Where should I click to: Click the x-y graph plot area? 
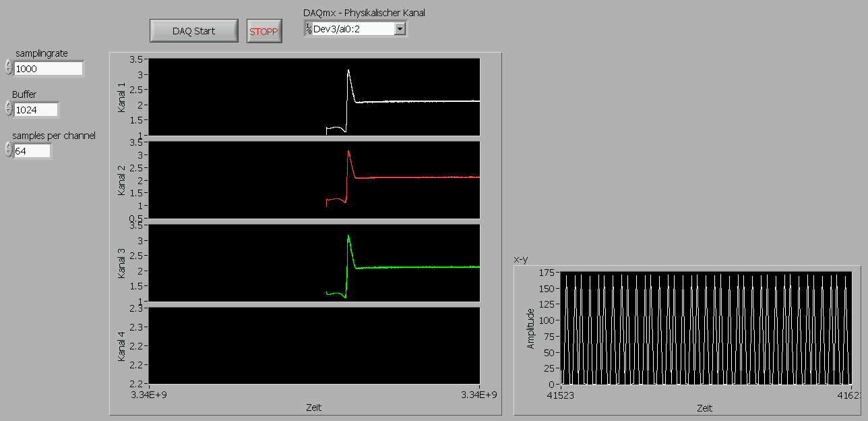click(705, 329)
